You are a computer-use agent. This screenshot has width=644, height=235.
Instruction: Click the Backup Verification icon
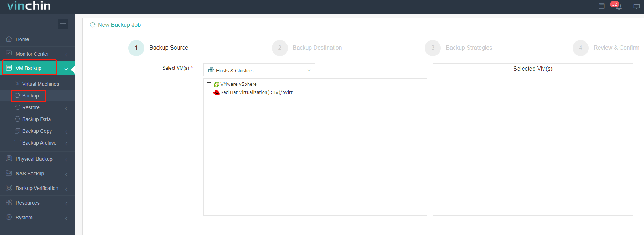9,188
